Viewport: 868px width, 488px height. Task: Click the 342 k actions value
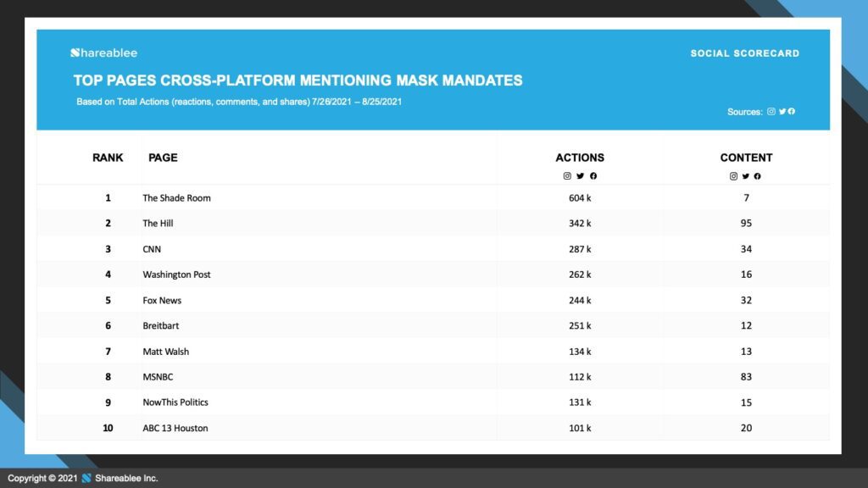pos(580,224)
